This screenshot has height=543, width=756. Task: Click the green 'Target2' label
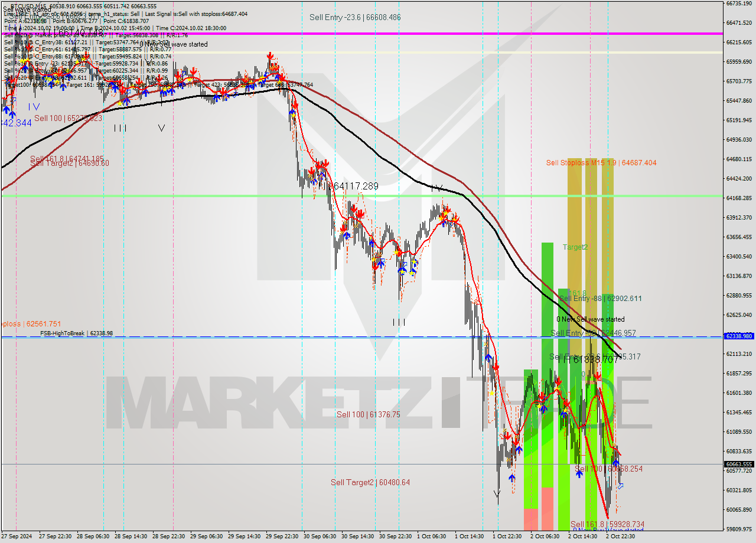coord(575,247)
